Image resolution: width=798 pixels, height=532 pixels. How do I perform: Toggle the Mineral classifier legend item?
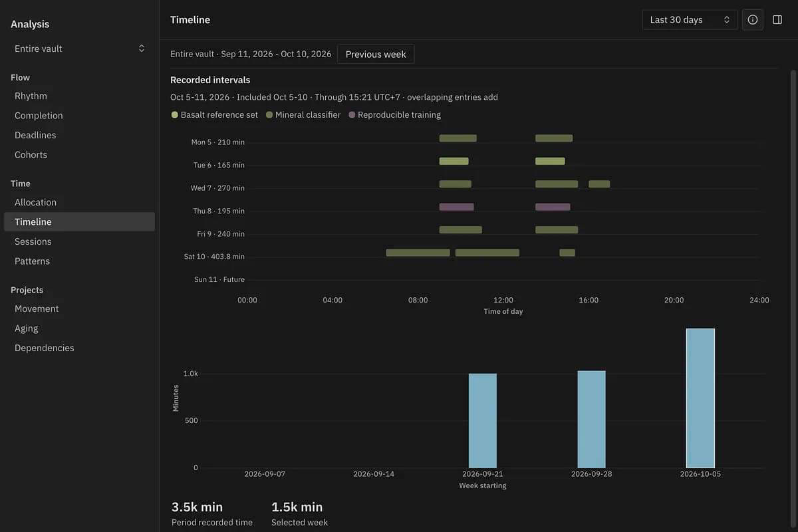click(303, 115)
